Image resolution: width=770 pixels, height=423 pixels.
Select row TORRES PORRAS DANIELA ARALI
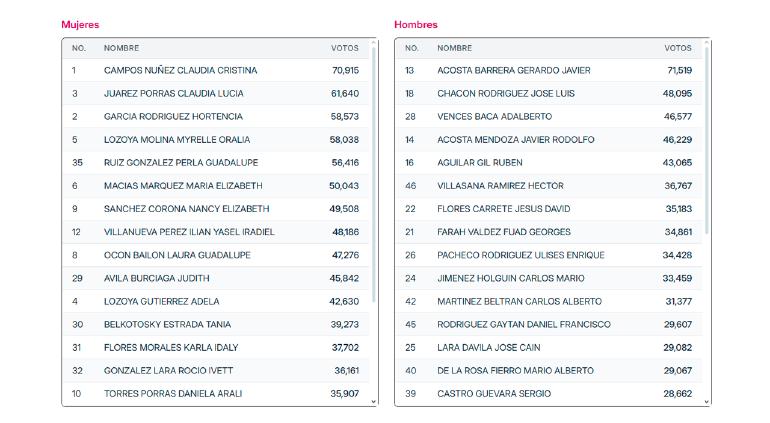click(216, 394)
